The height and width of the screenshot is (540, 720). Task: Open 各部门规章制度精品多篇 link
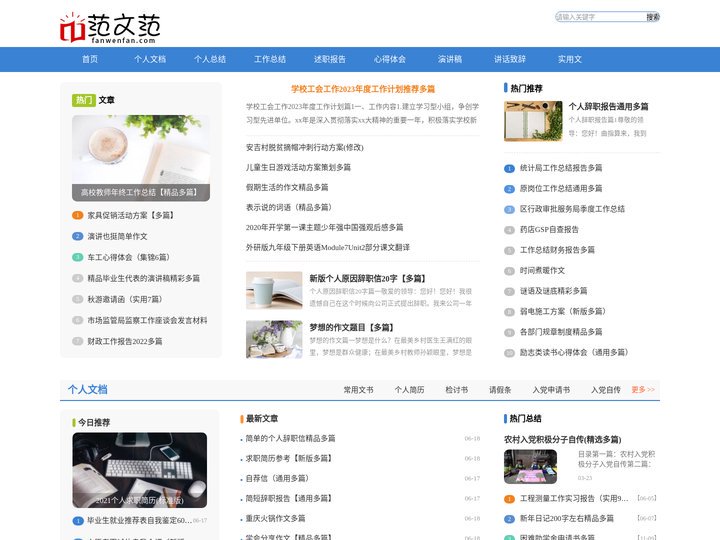coord(561,332)
